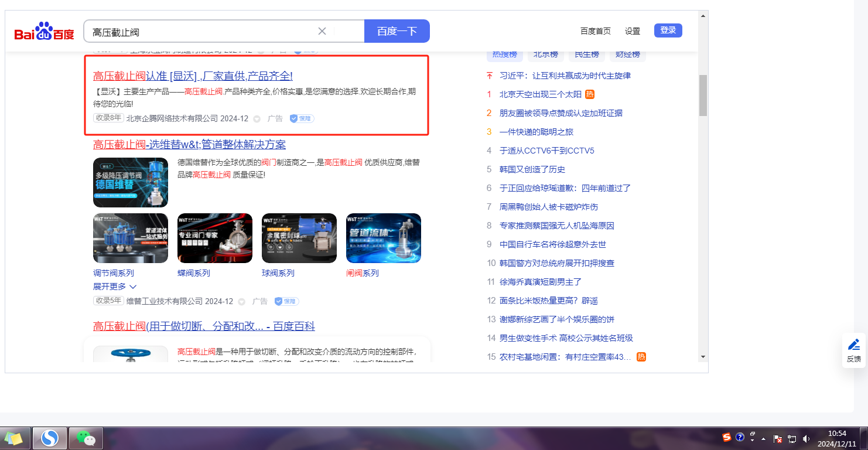This screenshot has width=868, height=450.
Task: Click the Baidu logo
Action: click(45, 32)
